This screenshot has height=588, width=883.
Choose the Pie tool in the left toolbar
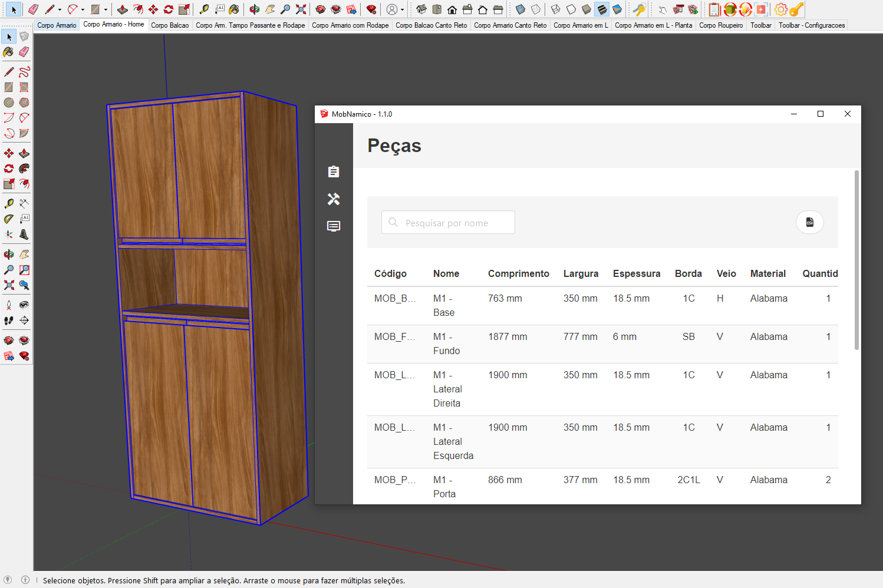[x=24, y=133]
